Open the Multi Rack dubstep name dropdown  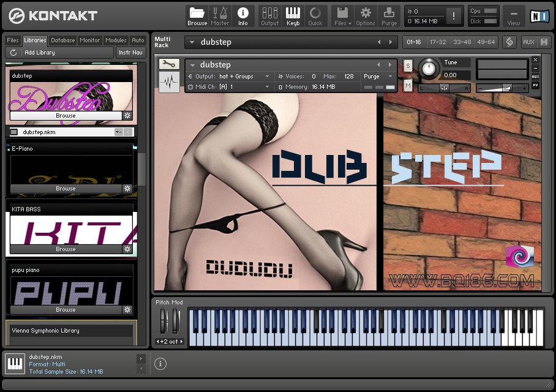192,42
